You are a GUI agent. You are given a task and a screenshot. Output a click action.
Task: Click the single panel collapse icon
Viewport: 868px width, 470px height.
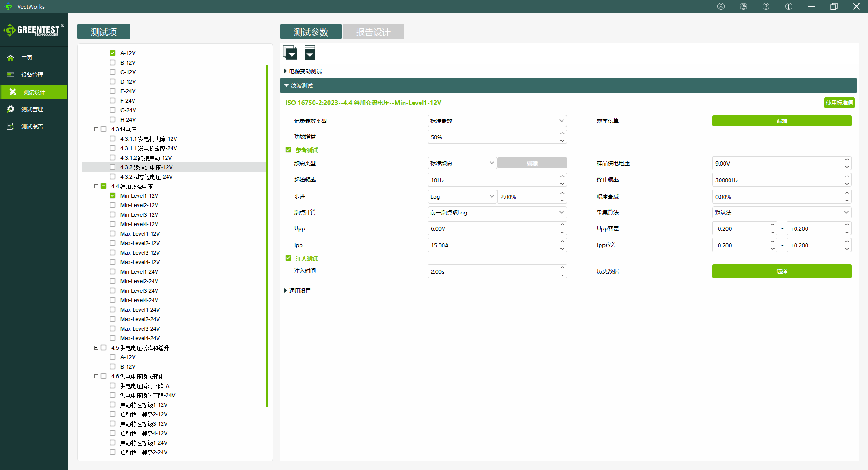coord(310,53)
